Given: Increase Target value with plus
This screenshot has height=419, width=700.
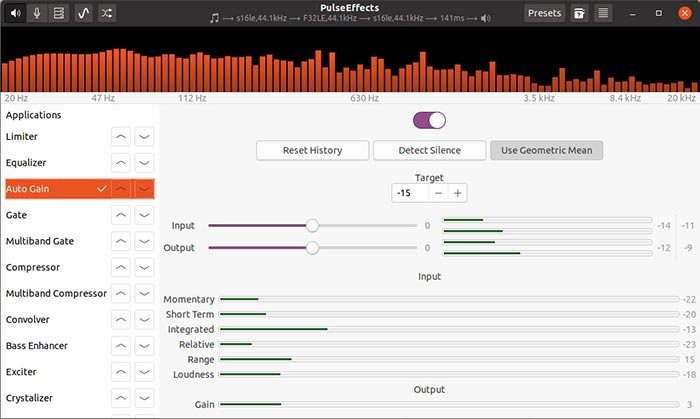Looking at the screenshot, I should click(458, 193).
